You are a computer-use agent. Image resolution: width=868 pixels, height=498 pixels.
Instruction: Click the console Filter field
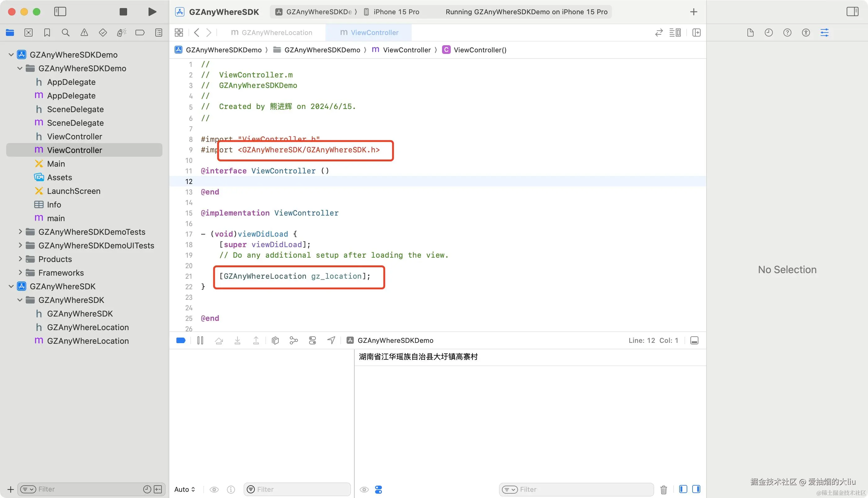pyautogui.click(x=576, y=489)
